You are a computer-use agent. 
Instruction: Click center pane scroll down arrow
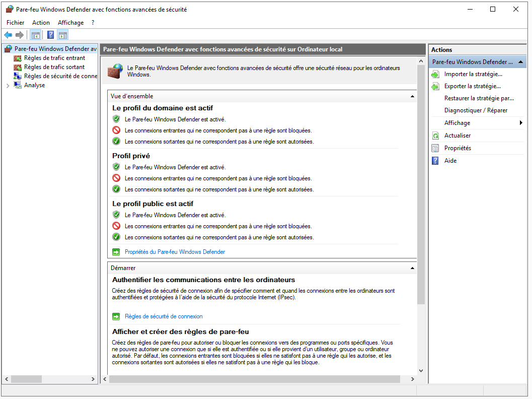tap(421, 371)
